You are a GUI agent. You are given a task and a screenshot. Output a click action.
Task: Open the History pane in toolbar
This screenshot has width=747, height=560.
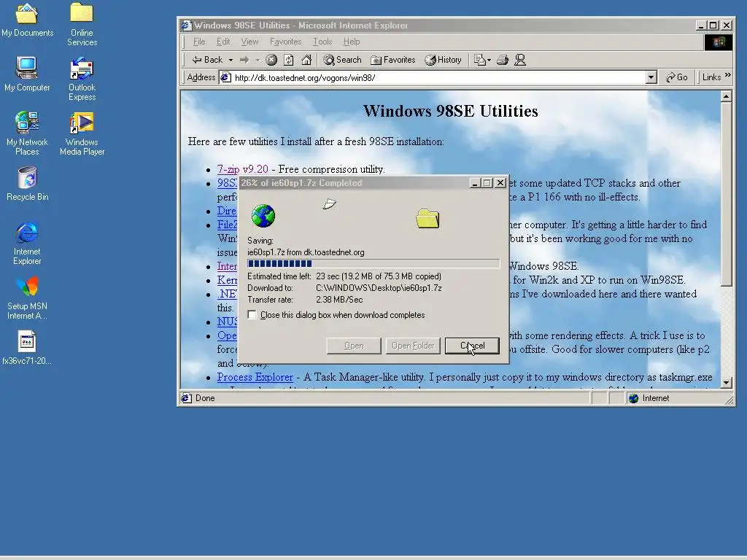click(443, 60)
